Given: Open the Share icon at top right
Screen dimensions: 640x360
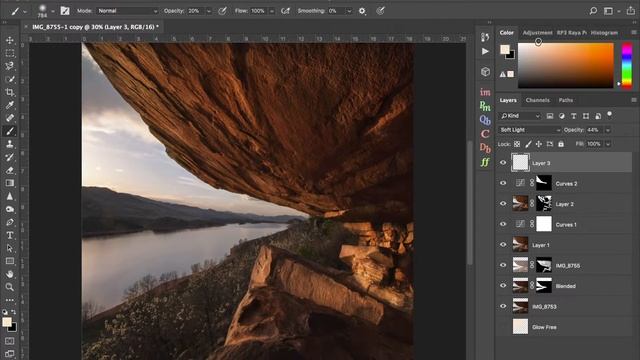Looking at the screenshot, I should (x=631, y=11).
